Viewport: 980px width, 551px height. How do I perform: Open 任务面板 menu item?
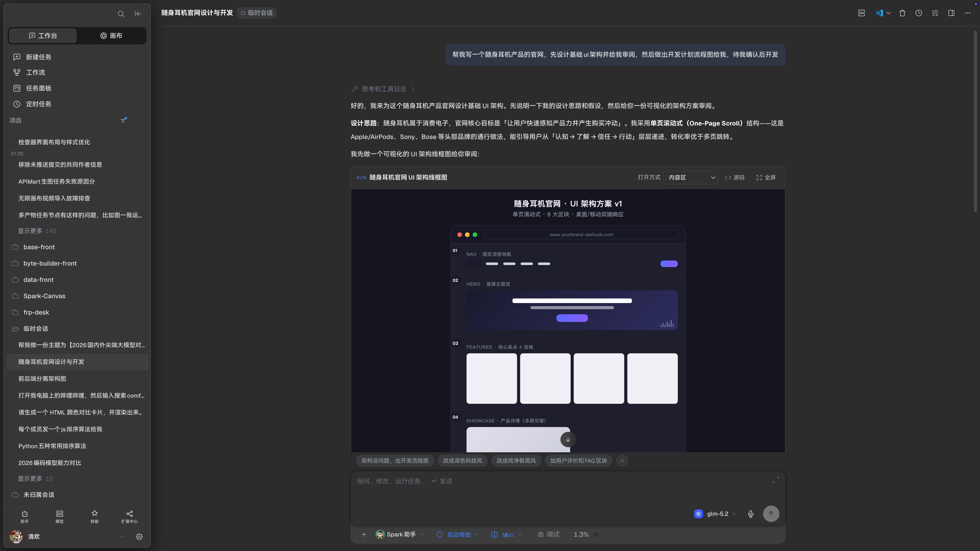39,88
